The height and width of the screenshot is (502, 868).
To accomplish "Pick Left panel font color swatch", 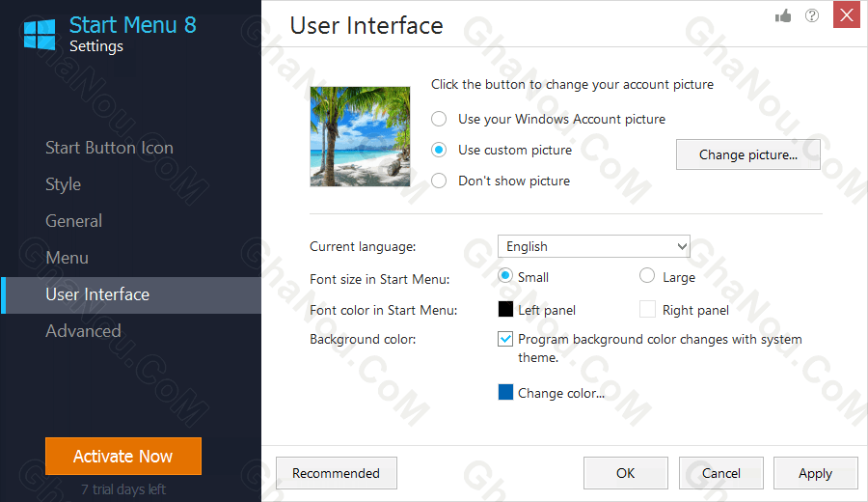I will pyautogui.click(x=505, y=309).
